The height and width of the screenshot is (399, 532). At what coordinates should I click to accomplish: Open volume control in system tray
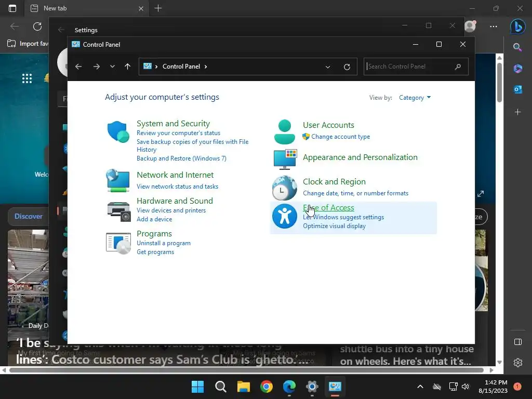465,387
